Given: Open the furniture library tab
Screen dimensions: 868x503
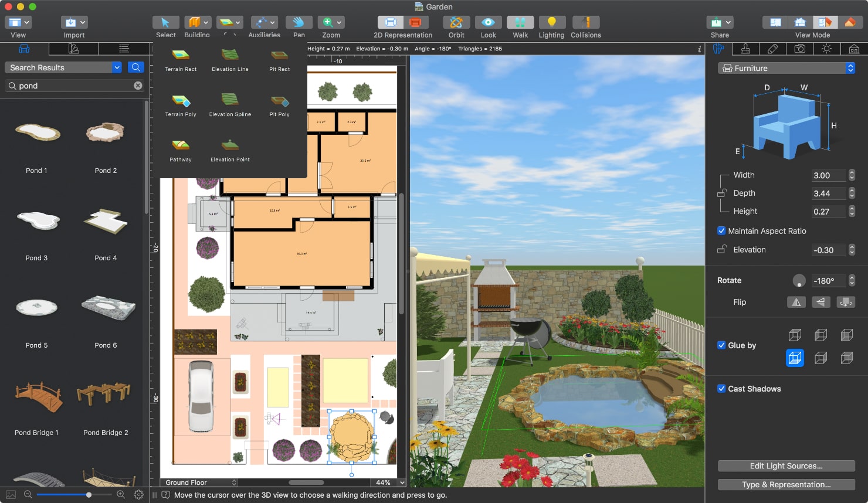Looking at the screenshot, I should tap(24, 49).
